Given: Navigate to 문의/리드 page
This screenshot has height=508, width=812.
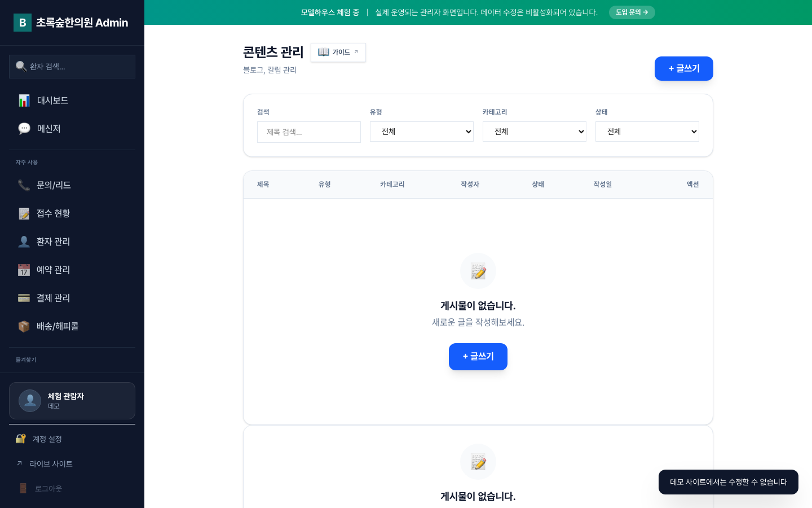Looking at the screenshot, I should click(72, 185).
